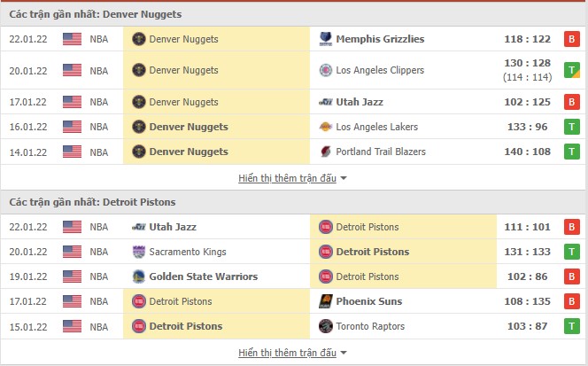Click the Portland Trail Blazers logo
The image size is (588, 366).
(326, 152)
